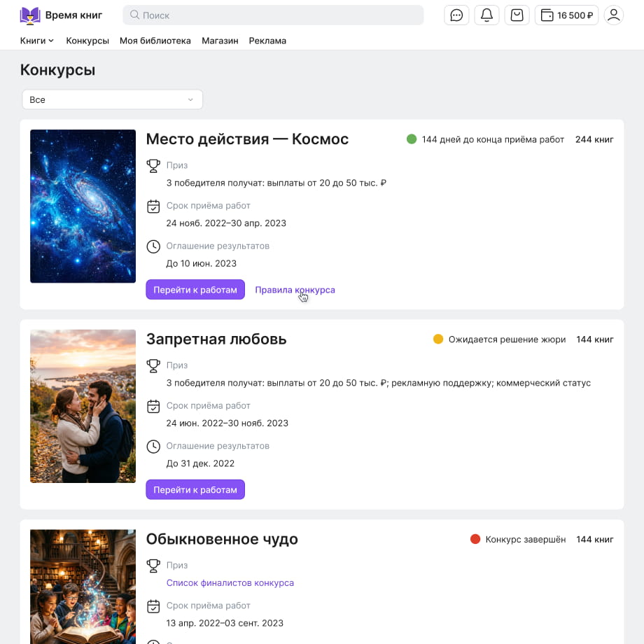Click trophy icon in Обыкновенное чудо card

point(153,566)
